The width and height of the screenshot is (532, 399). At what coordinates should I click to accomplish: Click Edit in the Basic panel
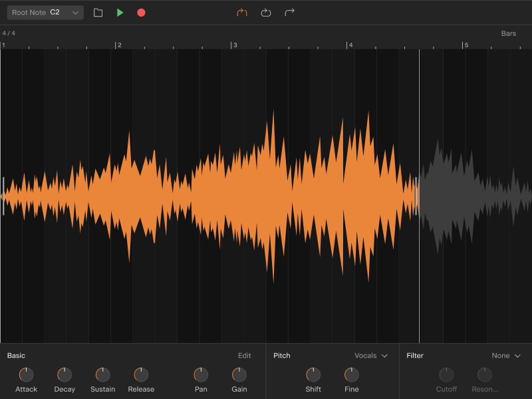tap(244, 356)
